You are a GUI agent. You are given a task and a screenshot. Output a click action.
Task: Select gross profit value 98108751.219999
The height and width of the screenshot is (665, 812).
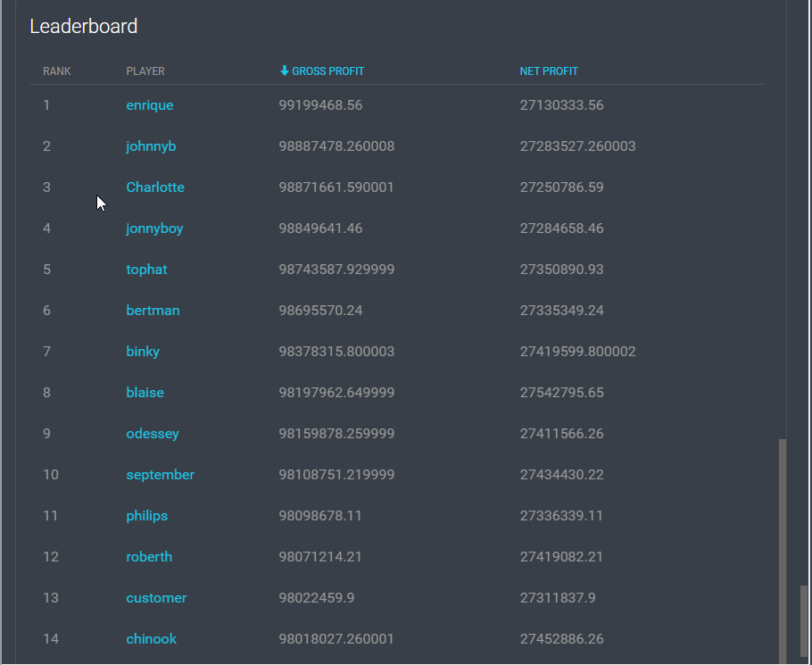336,474
